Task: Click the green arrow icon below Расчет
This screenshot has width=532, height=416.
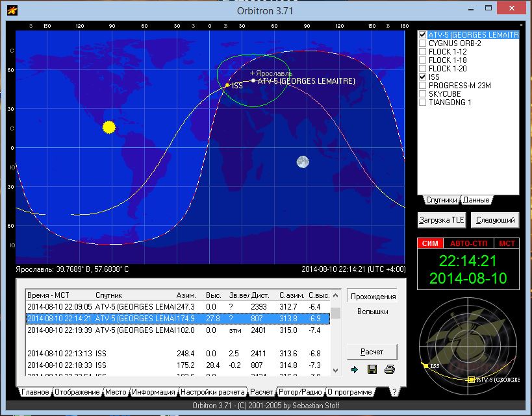Action: click(355, 369)
